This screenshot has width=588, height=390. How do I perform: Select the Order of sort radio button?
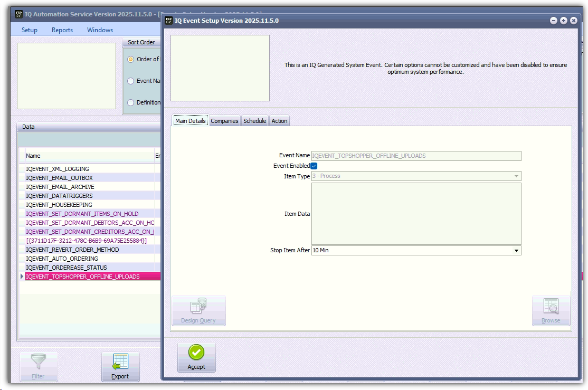coord(131,59)
